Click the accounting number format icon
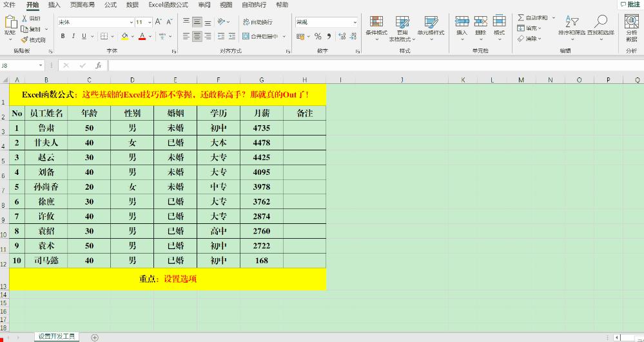This screenshot has width=644, height=342. point(300,37)
